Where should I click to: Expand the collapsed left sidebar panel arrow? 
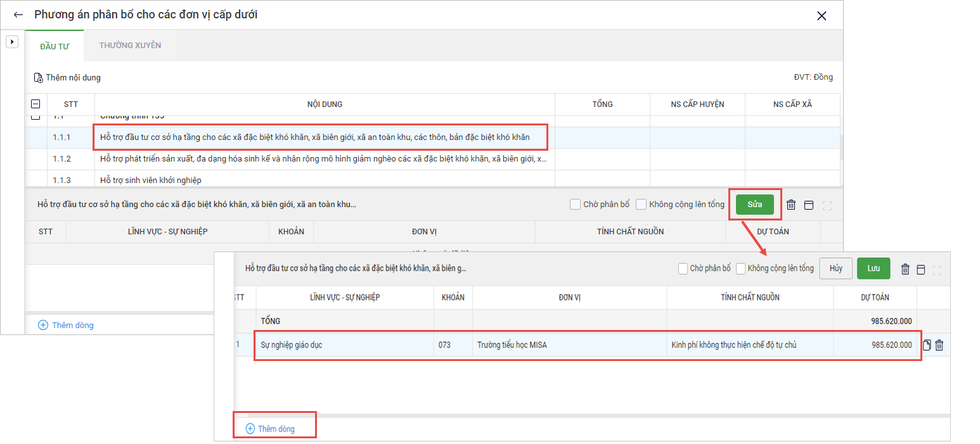[11, 42]
